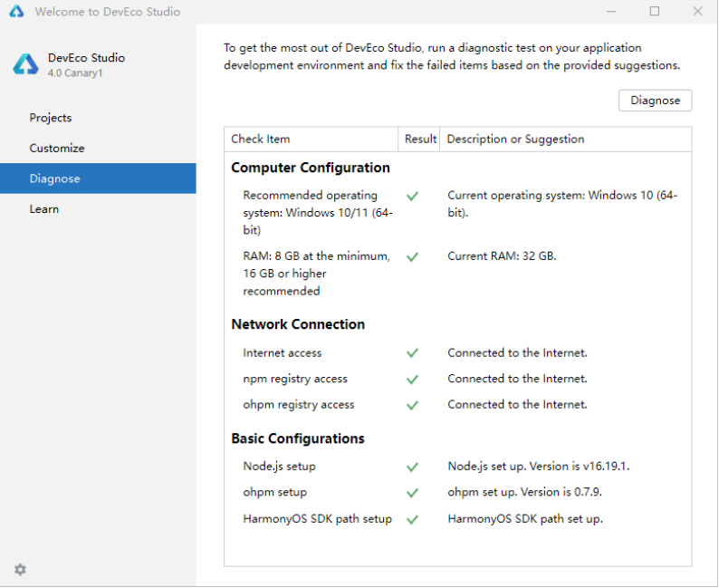Screen dimensions: 719x588
Task: Select the Diagnose sidebar item
Action: click(x=98, y=178)
